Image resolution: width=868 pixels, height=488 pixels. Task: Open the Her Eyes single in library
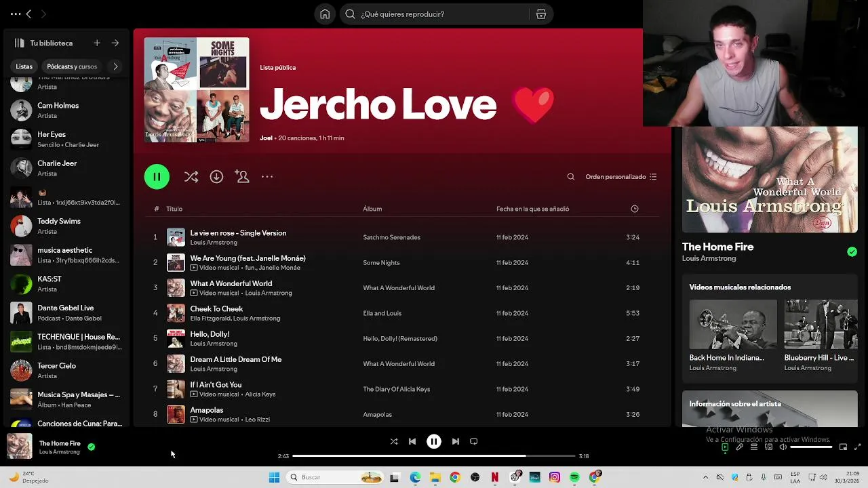(65, 139)
